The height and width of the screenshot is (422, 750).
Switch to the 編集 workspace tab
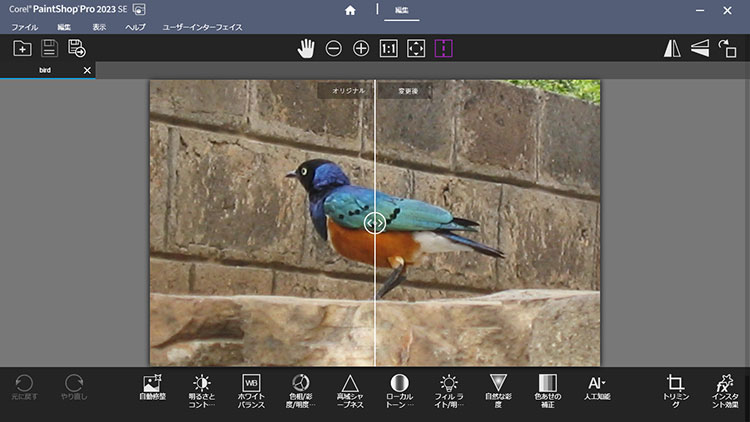point(401,10)
